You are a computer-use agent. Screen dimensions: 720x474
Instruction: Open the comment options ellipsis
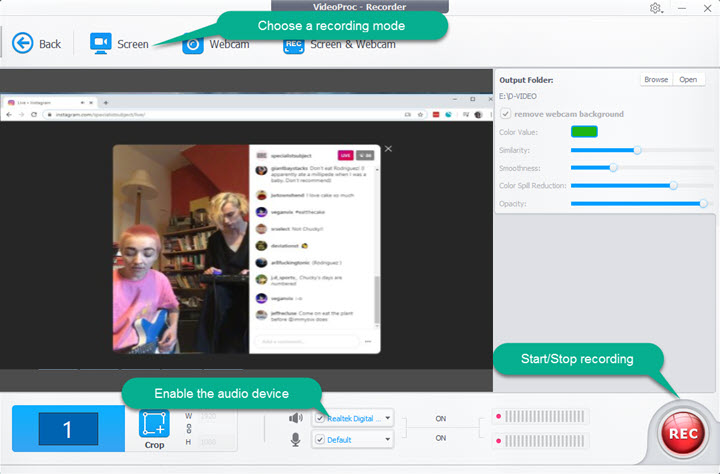click(x=368, y=341)
